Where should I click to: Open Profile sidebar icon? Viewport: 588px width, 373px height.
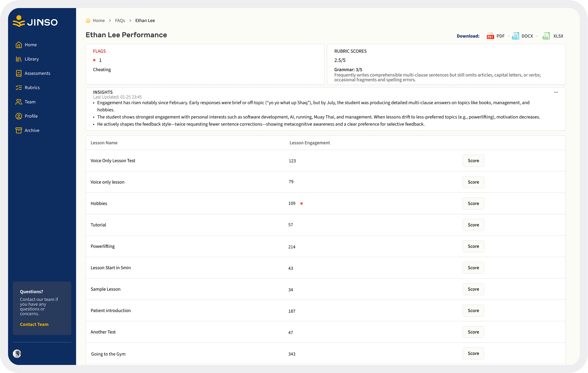click(x=19, y=116)
